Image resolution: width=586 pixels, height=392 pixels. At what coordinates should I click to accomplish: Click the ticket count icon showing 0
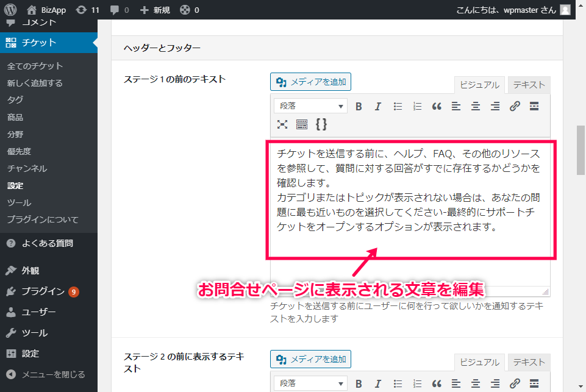click(x=190, y=10)
